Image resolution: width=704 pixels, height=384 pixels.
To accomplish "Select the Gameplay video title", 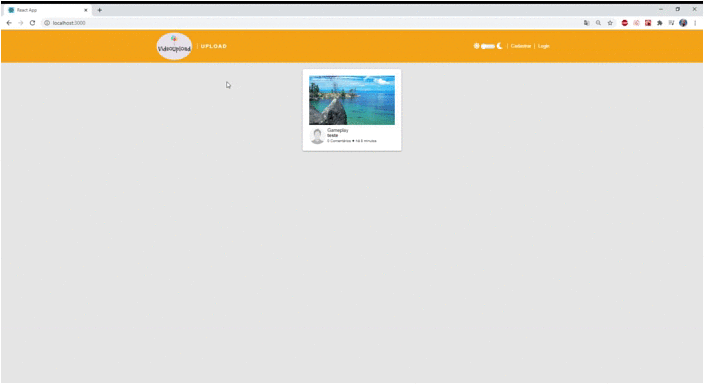I will click(338, 130).
